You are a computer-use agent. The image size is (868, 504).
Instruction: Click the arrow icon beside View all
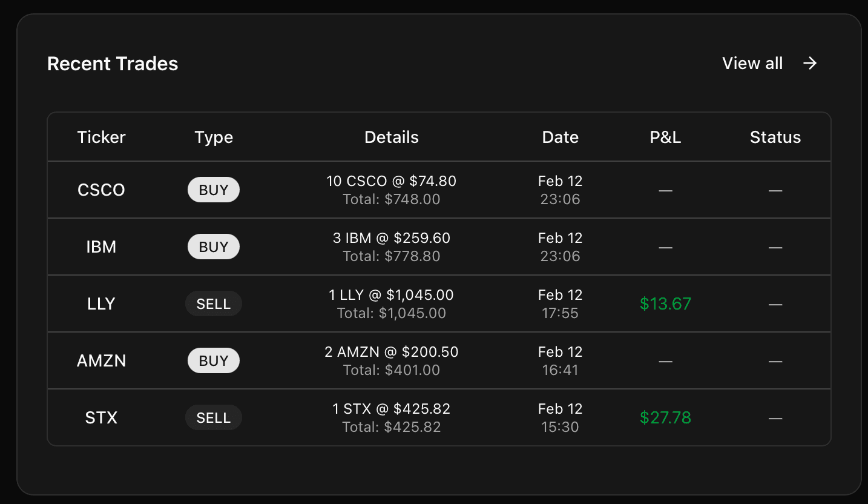[810, 63]
